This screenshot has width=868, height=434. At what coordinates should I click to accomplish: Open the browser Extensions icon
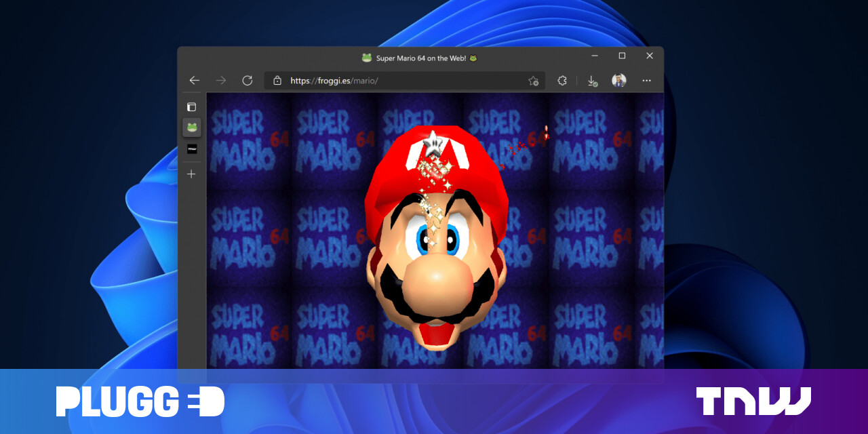(562, 80)
